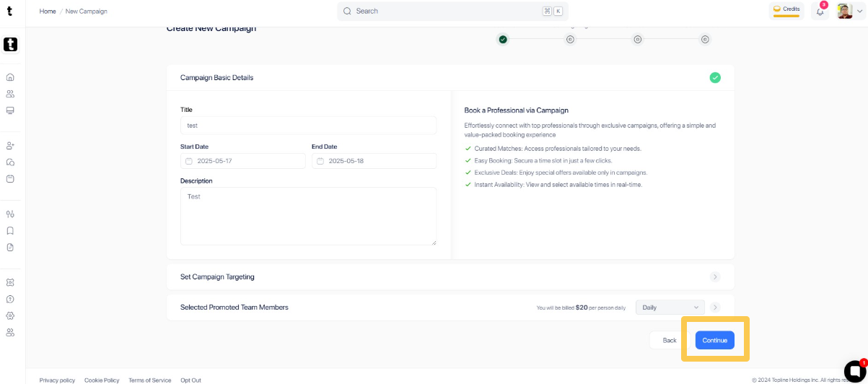
Task: Go to the Home breadcrumb
Action: tap(48, 12)
